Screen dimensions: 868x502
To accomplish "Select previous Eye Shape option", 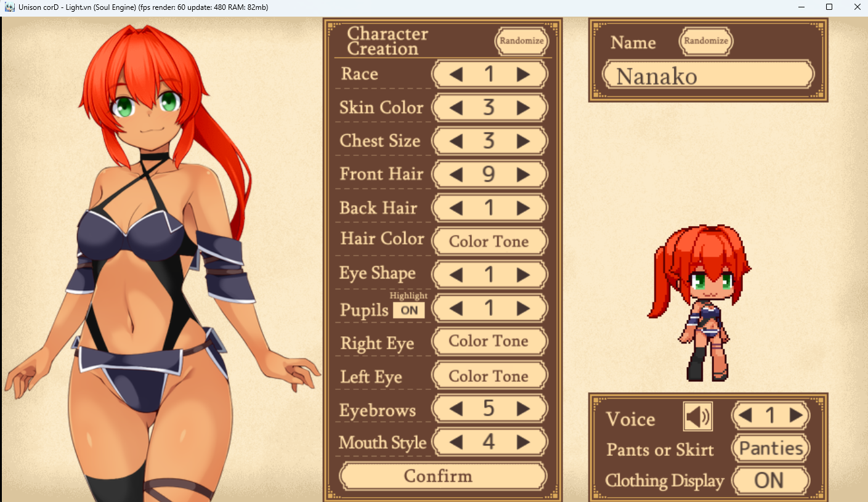I will click(x=456, y=275).
